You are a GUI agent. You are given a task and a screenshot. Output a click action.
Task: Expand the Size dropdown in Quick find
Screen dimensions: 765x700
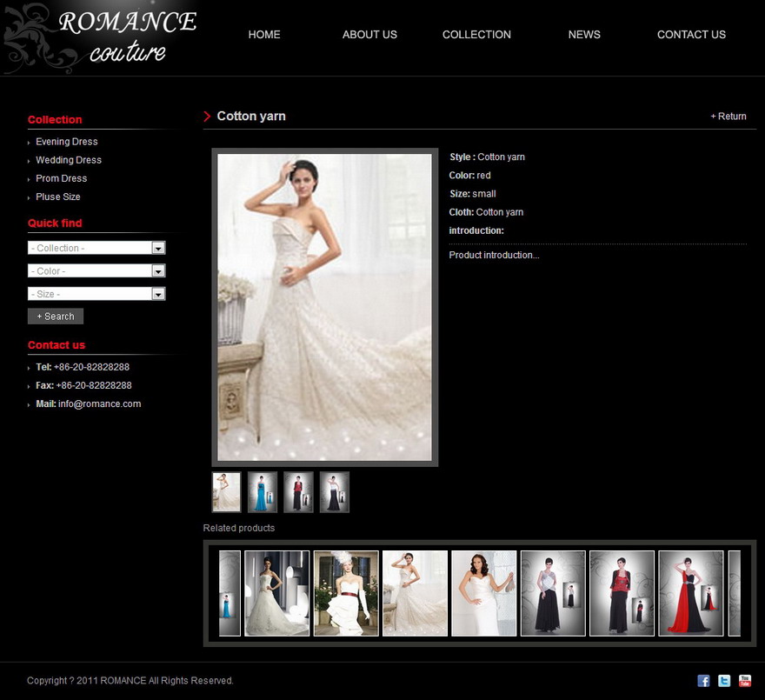pos(96,294)
